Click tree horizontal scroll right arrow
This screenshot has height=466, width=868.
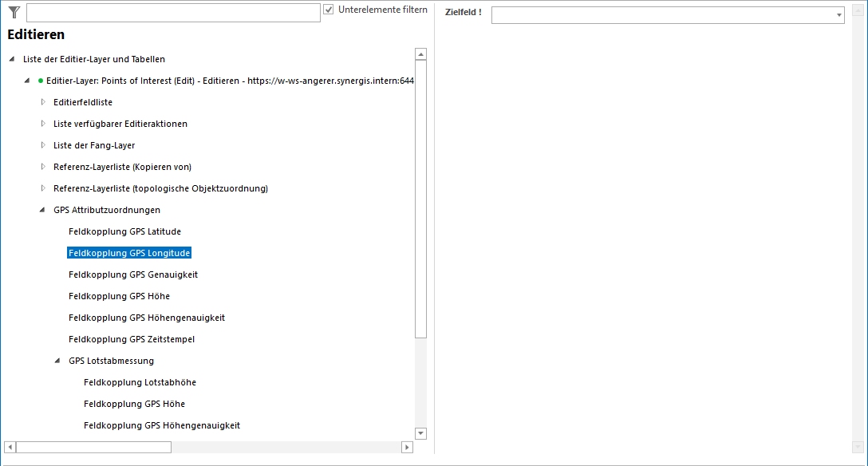pyautogui.click(x=407, y=447)
